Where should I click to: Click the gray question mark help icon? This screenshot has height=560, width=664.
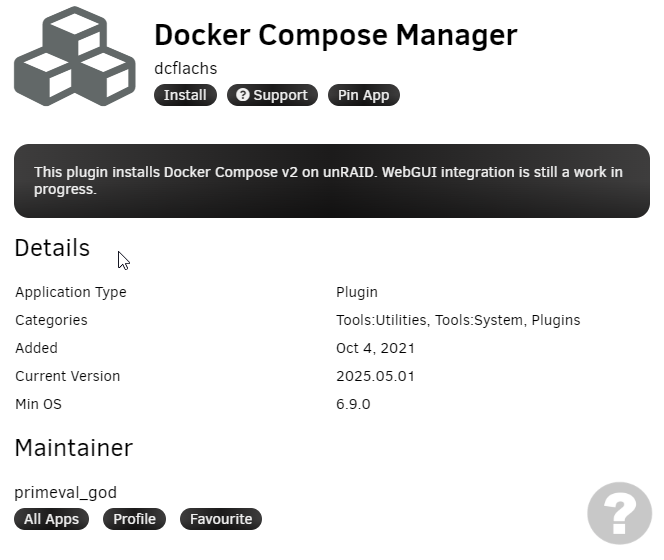(x=619, y=513)
